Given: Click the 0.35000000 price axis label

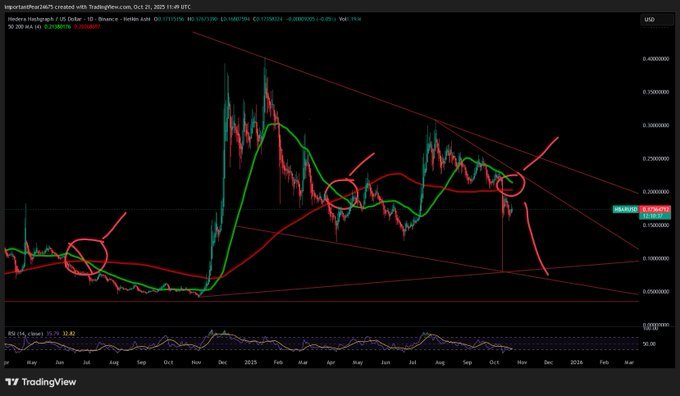Looking at the screenshot, I should tap(655, 92).
